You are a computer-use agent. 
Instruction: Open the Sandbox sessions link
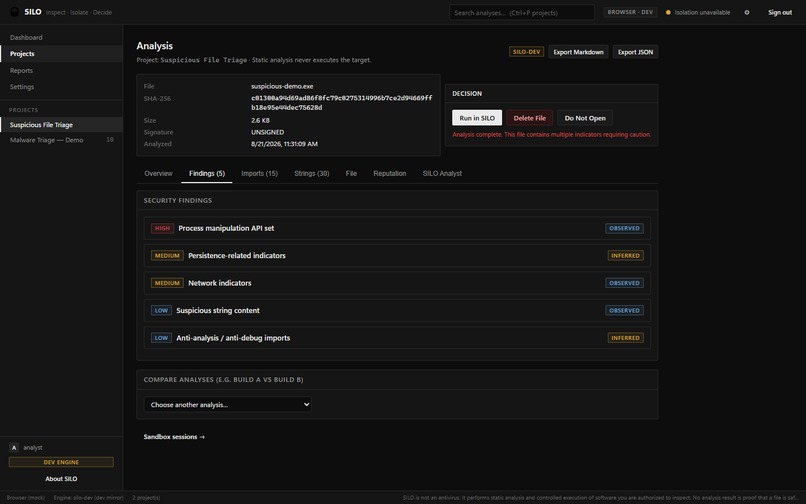click(x=174, y=437)
